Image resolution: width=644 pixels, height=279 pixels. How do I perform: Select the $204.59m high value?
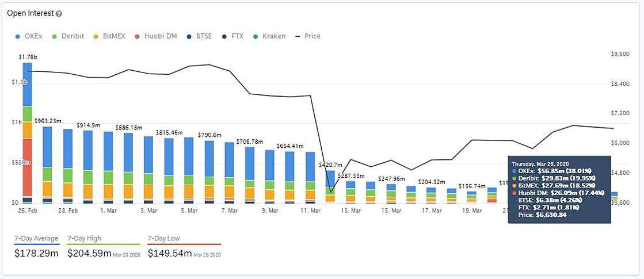89,253
